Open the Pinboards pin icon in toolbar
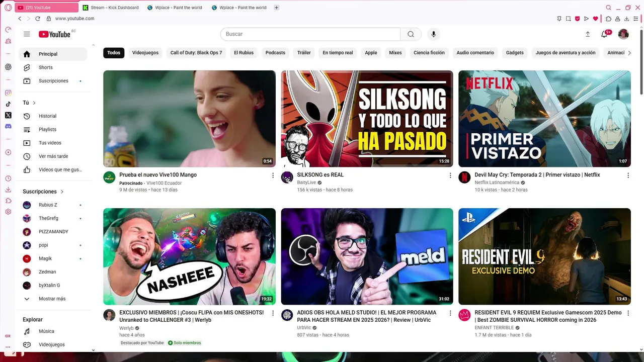 point(559,19)
